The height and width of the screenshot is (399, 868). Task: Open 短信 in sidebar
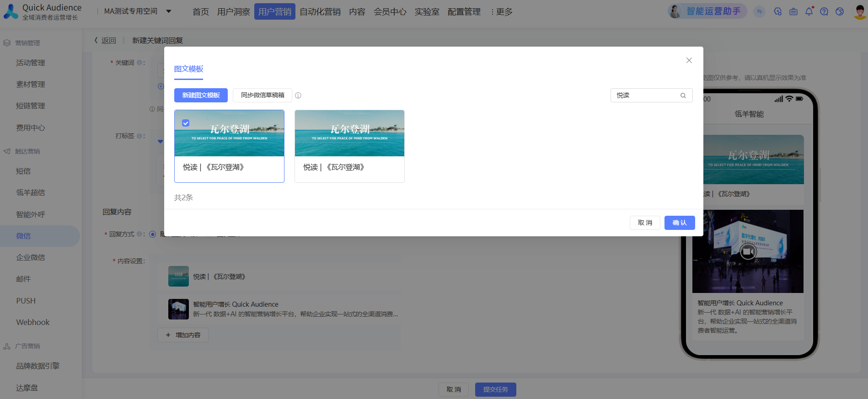pos(23,171)
